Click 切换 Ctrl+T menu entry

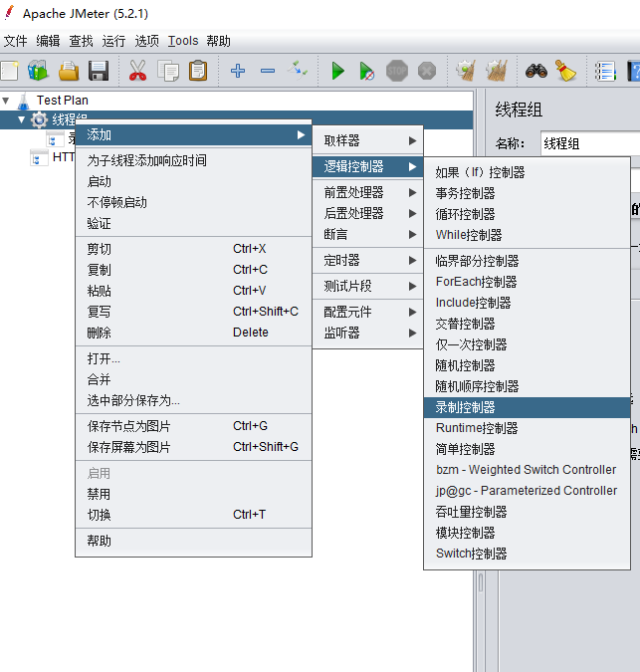[x=193, y=515]
